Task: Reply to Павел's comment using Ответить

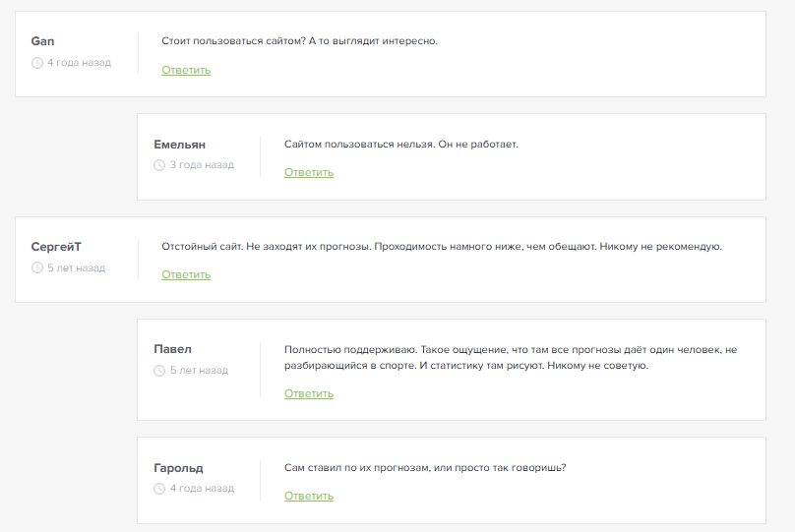Action: (309, 393)
